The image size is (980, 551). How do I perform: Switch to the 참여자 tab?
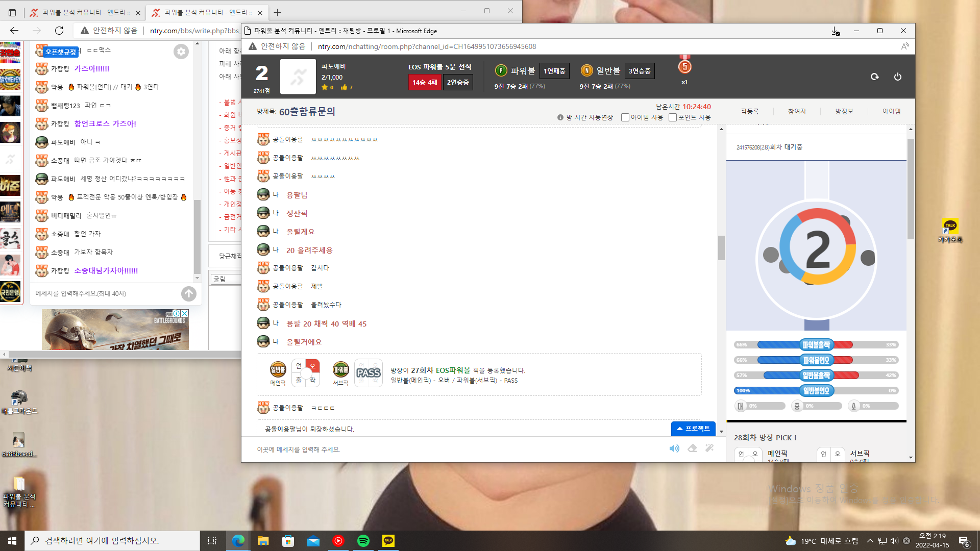797,111
